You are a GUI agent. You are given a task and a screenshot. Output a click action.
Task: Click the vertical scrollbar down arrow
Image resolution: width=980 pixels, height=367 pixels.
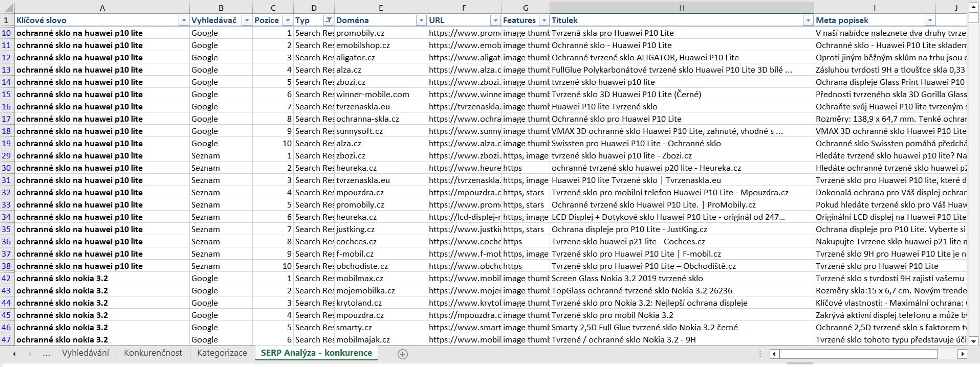(973, 341)
